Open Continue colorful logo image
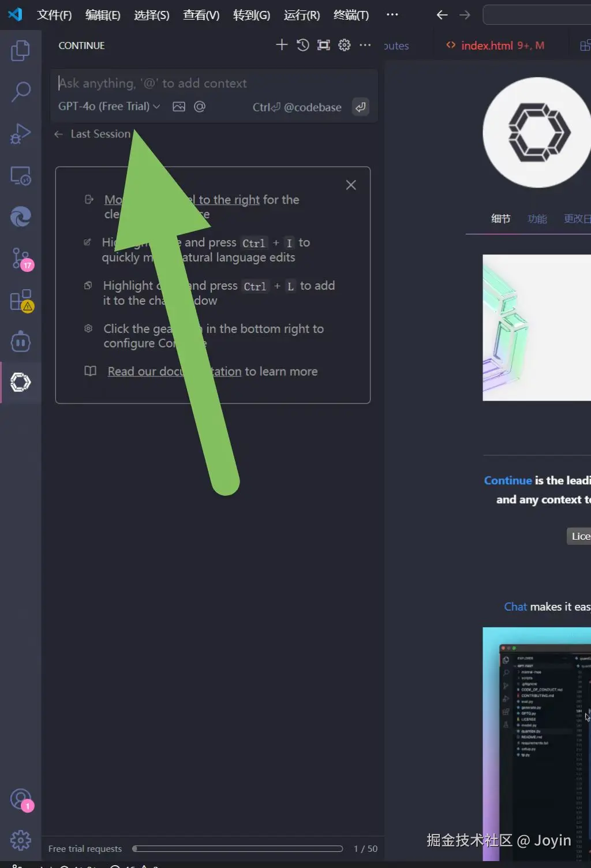 537,328
